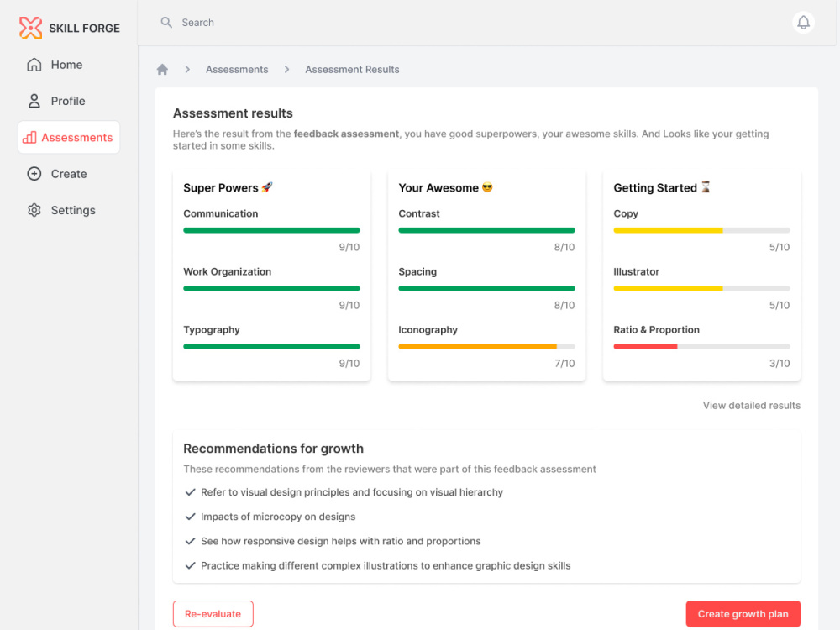
Task: Open Profile from the person icon
Action: click(x=34, y=102)
